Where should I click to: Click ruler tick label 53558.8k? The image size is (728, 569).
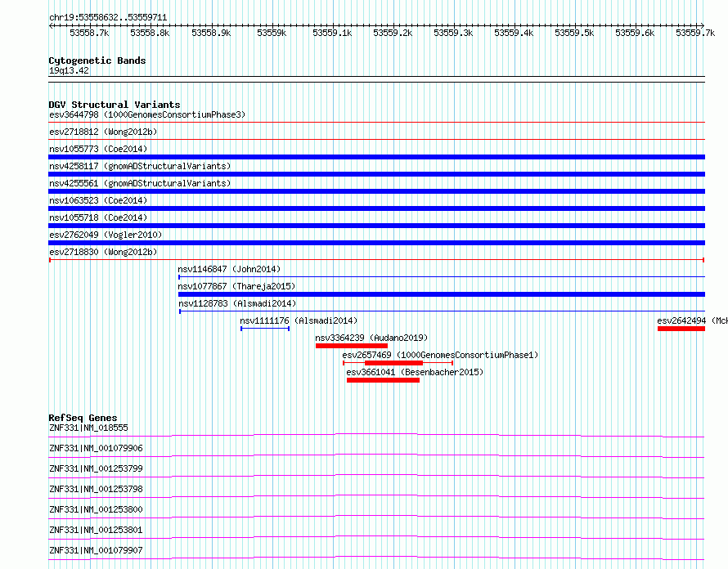click(150, 33)
